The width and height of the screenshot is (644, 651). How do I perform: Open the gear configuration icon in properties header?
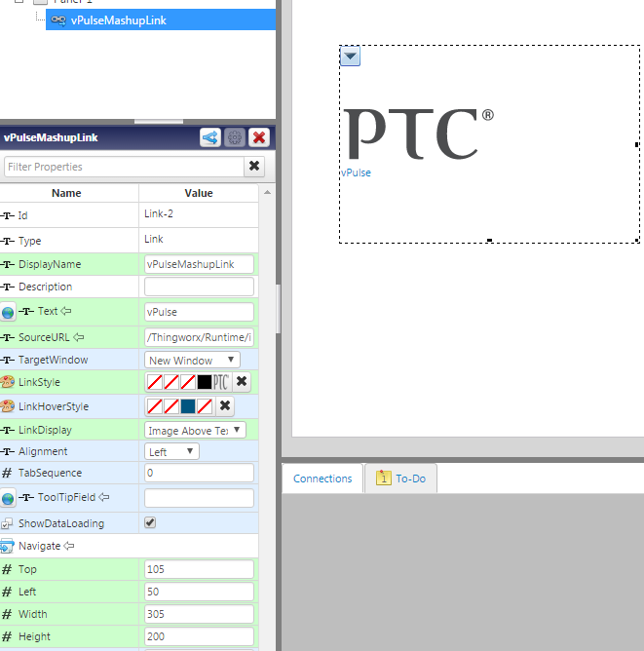pyautogui.click(x=235, y=137)
